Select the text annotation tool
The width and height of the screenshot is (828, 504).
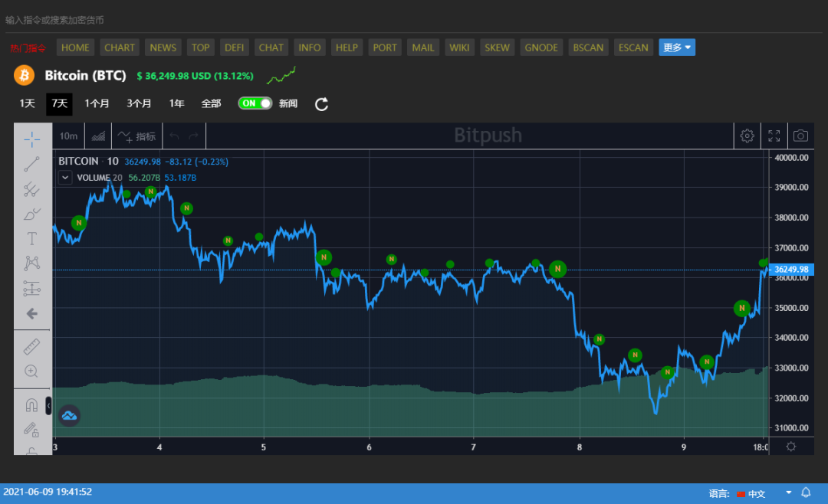coord(31,238)
